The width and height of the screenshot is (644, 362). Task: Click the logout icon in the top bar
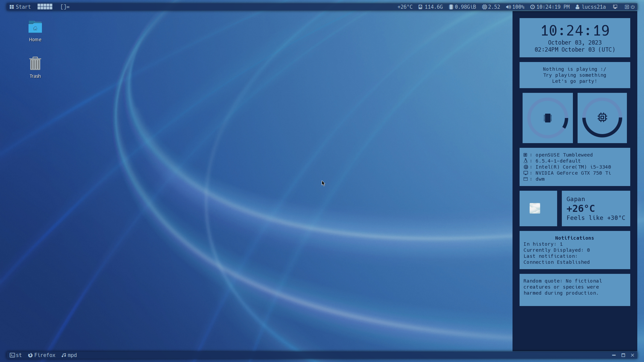click(x=627, y=7)
